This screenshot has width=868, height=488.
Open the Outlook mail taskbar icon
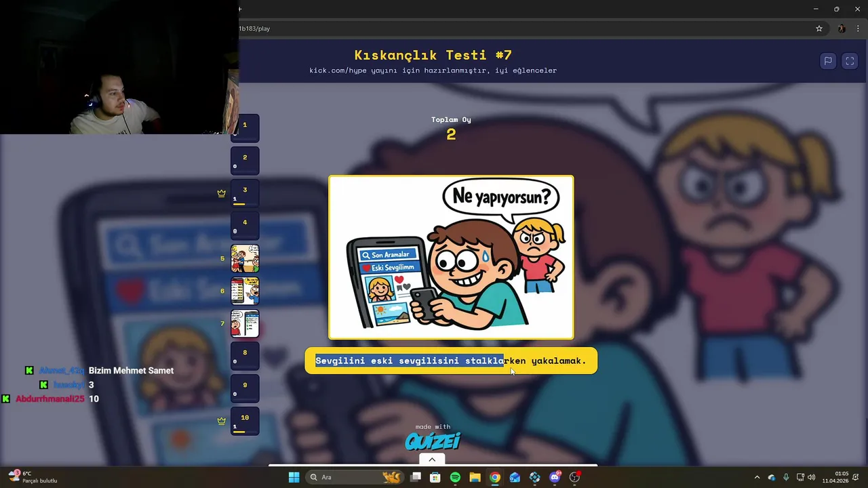click(x=515, y=477)
